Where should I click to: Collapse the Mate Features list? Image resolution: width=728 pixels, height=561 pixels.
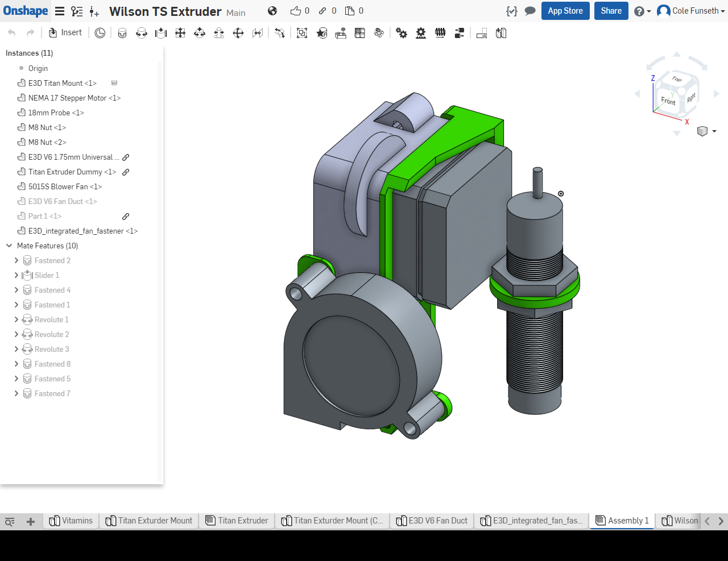(9, 246)
